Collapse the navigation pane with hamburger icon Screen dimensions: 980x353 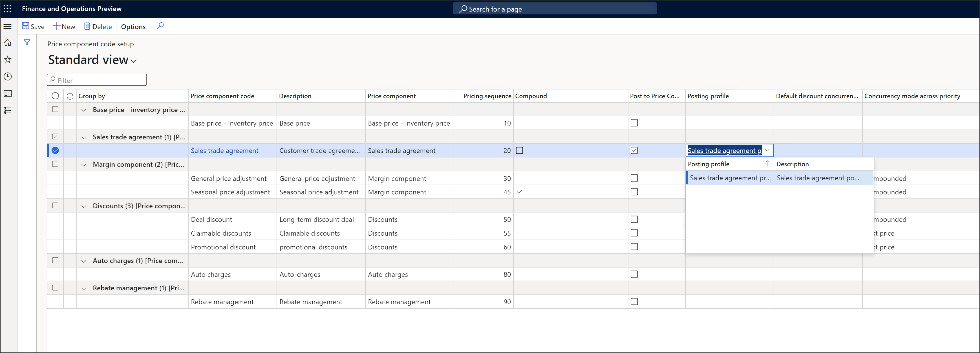point(8,26)
